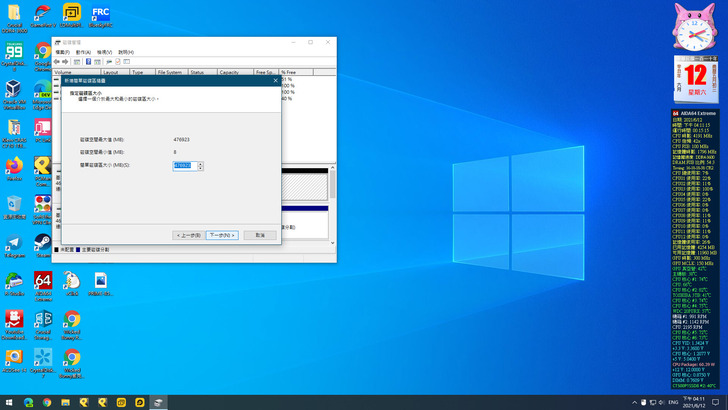The width and height of the screenshot is (728, 410).
Task: Open Microsoft Edge from the taskbar
Action: (28, 402)
